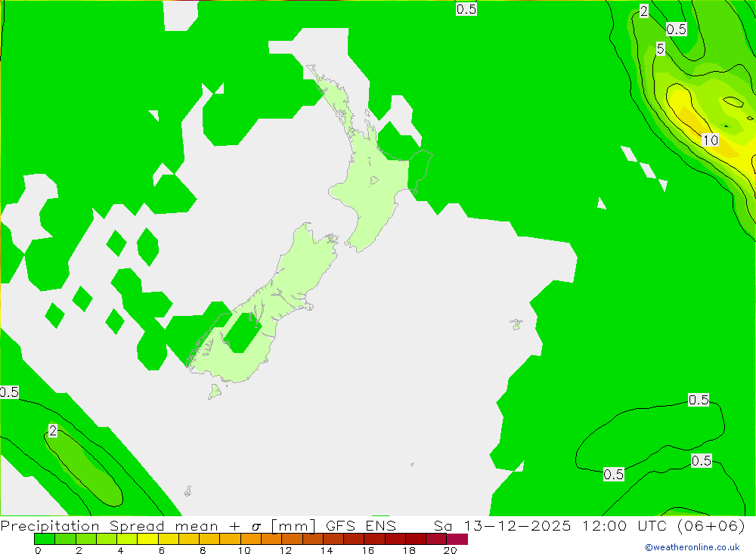Click the 5–6 mm yellow legend swatch
This screenshot has height=554, width=756.
[147, 539]
